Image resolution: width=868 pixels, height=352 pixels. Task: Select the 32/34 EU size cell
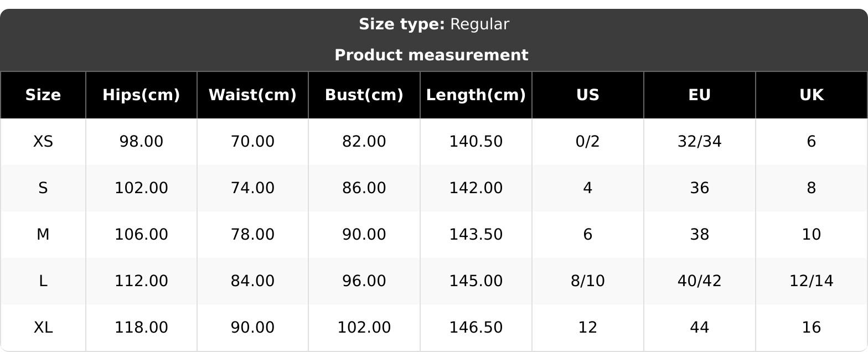(699, 142)
